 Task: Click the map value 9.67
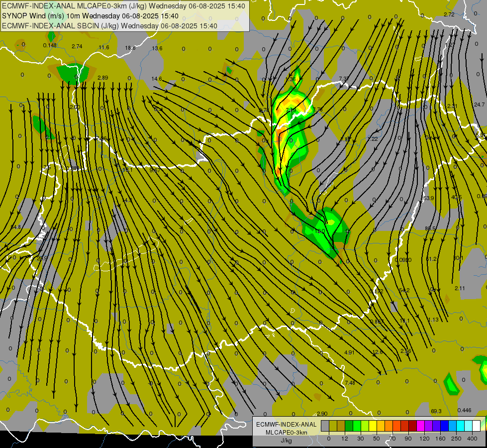point(155,170)
